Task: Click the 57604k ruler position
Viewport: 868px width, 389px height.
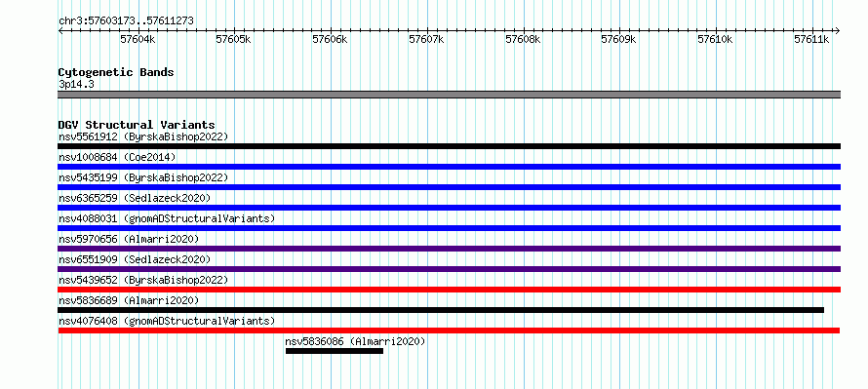Action: coord(138,39)
